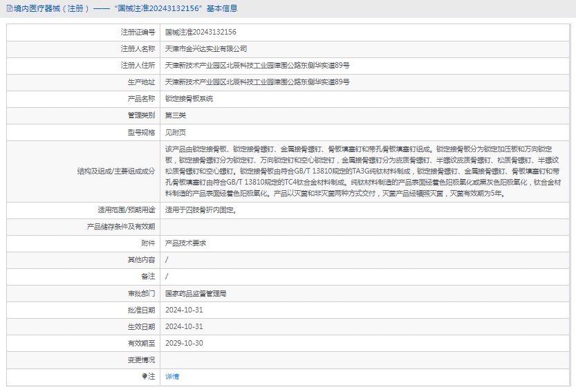
Task: Click the 产品技术要求 attachment entry
Action: point(185,243)
